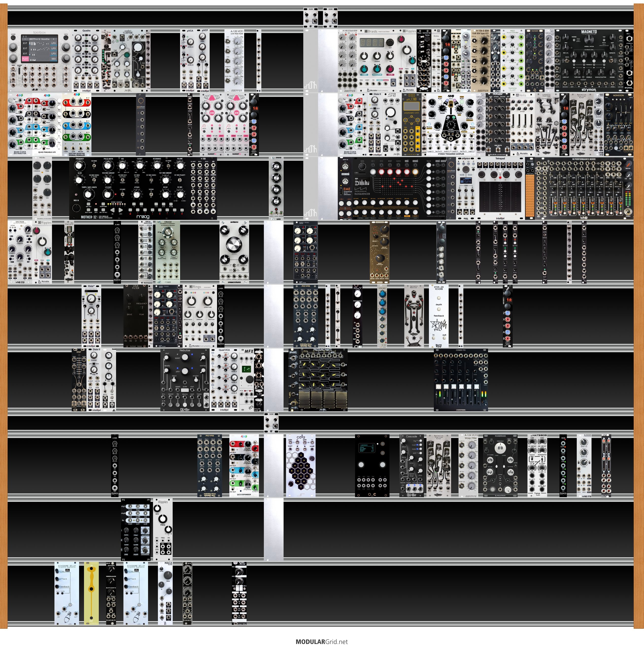644x647 pixels.
Task: Open the Brains module
Action: pyautogui.click(x=293, y=380)
